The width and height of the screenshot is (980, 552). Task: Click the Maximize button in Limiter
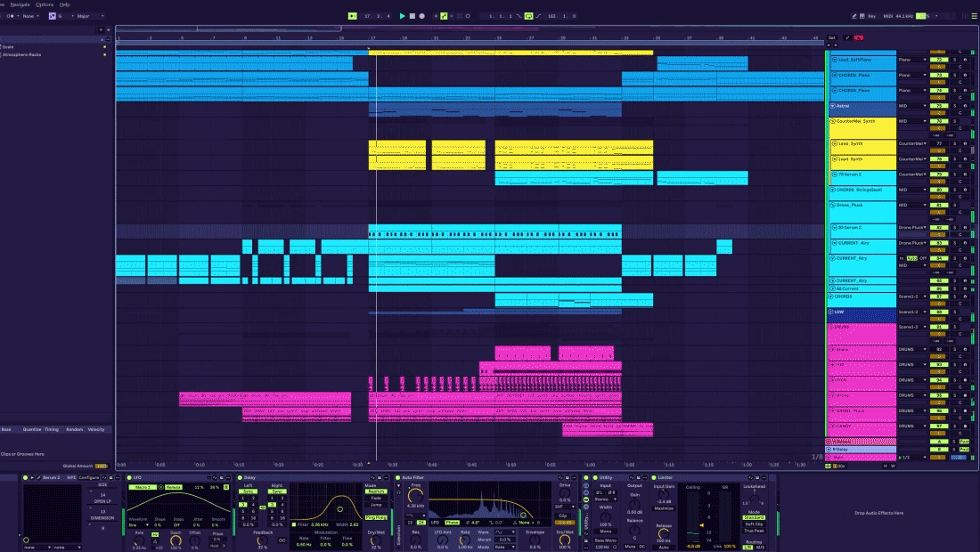pos(663,508)
